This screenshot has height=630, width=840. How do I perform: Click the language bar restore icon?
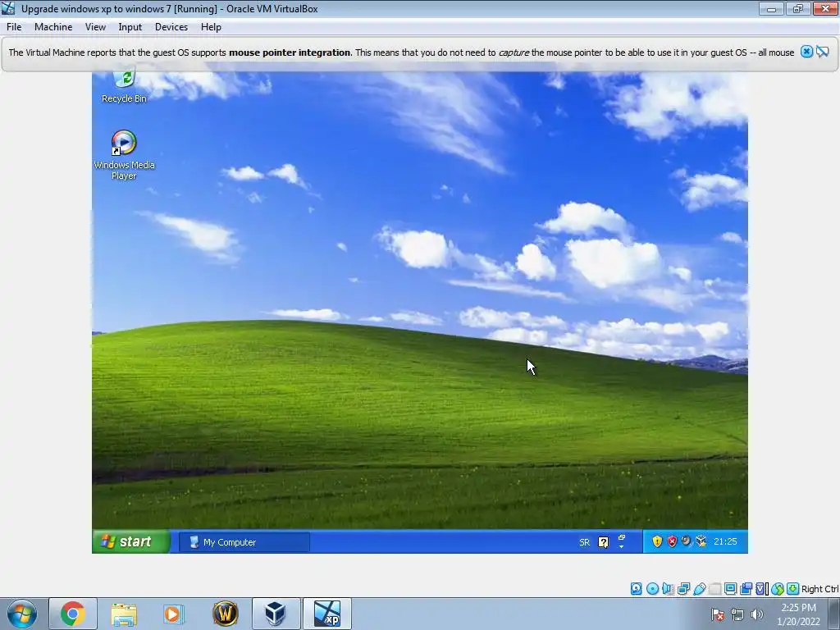(622, 536)
